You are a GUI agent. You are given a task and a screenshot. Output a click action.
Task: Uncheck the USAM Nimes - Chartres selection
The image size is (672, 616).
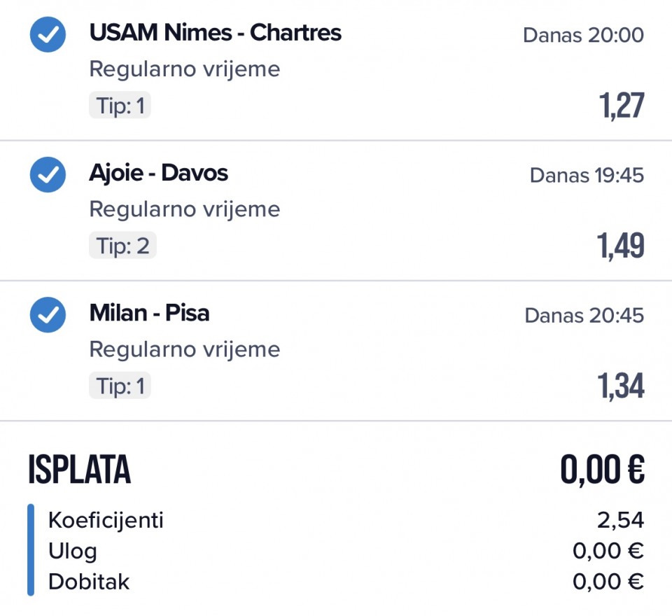[x=48, y=34]
